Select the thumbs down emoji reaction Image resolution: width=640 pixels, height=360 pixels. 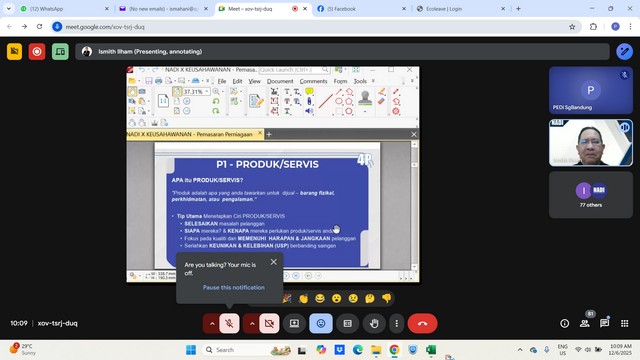[x=386, y=298]
